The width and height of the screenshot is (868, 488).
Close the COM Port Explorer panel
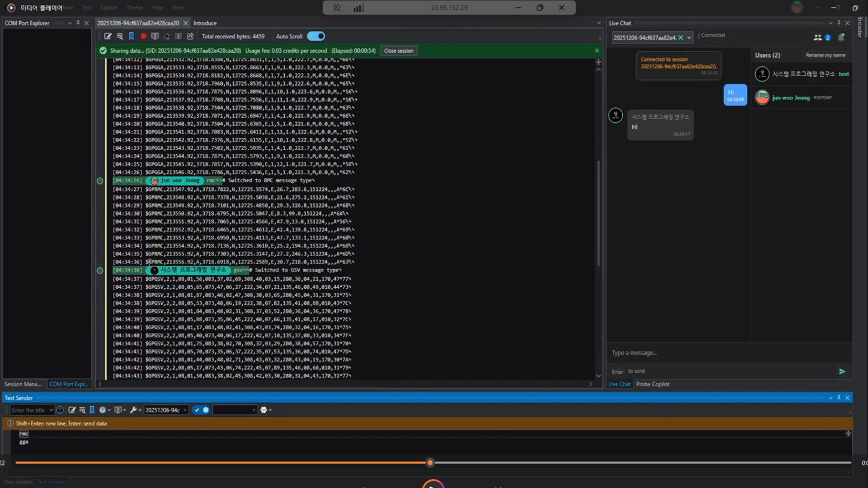(86, 23)
